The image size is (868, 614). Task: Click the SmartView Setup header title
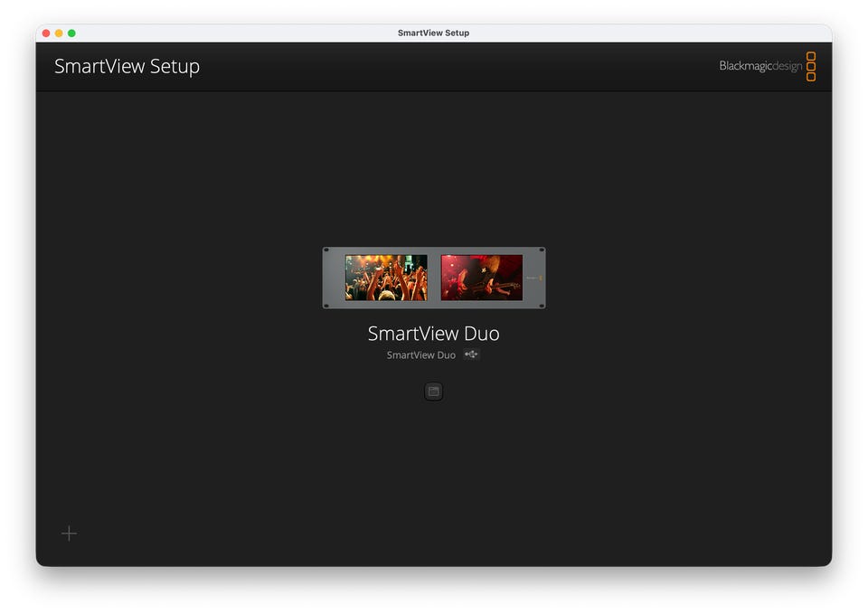point(127,66)
